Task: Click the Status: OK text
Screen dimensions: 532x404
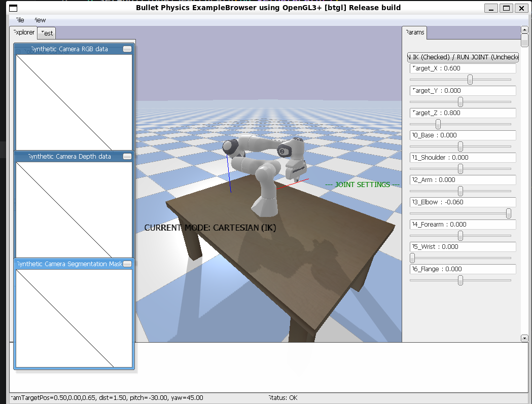Action: click(x=282, y=397)
